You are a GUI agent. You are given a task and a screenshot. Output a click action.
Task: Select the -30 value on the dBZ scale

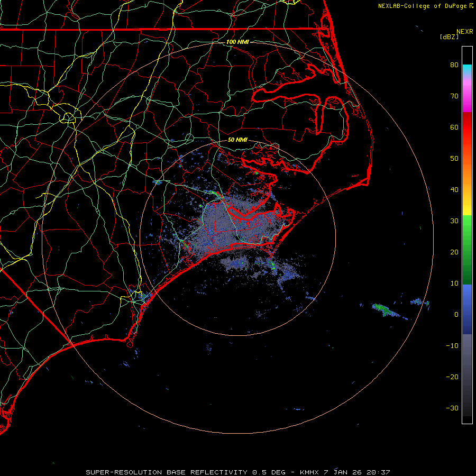point(452,408)
